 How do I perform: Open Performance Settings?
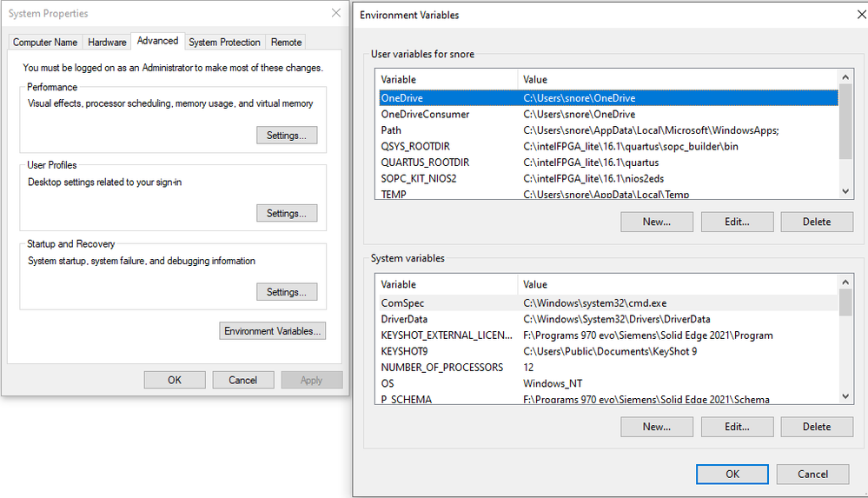coord(286,136)
